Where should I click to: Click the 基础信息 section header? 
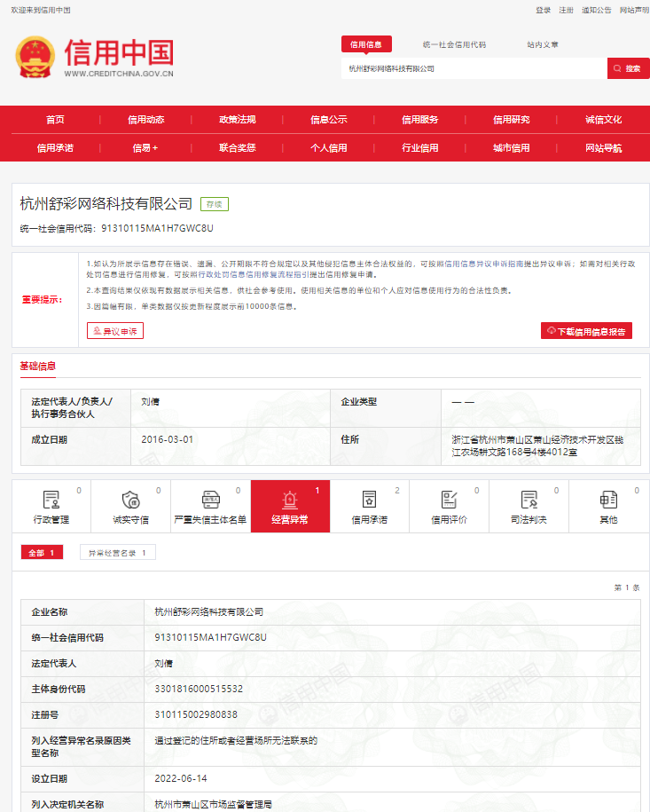click(38, 367)
